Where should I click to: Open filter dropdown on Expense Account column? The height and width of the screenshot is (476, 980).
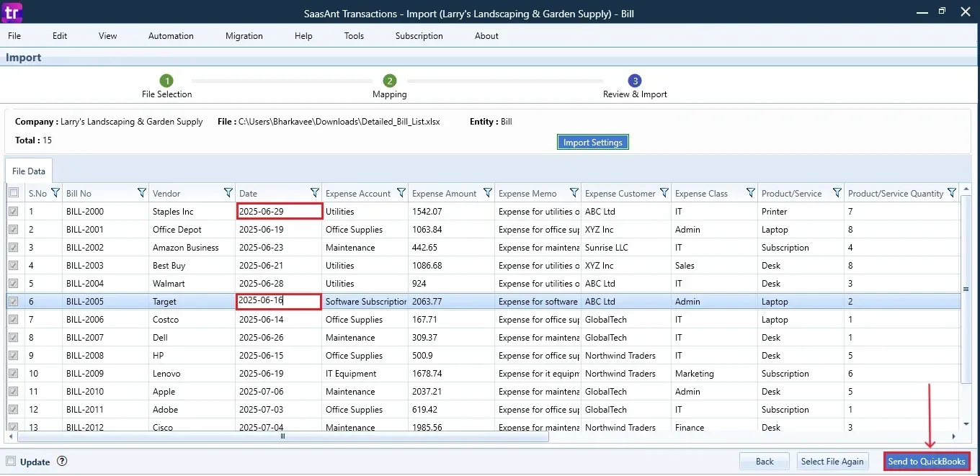[401, 193]
